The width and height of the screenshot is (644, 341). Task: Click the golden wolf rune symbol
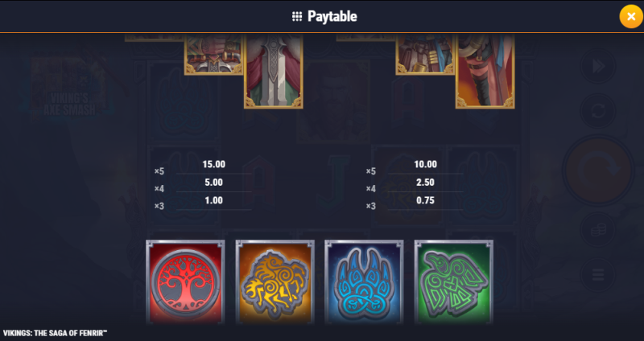pyautogui.click(x=275, y=282)
